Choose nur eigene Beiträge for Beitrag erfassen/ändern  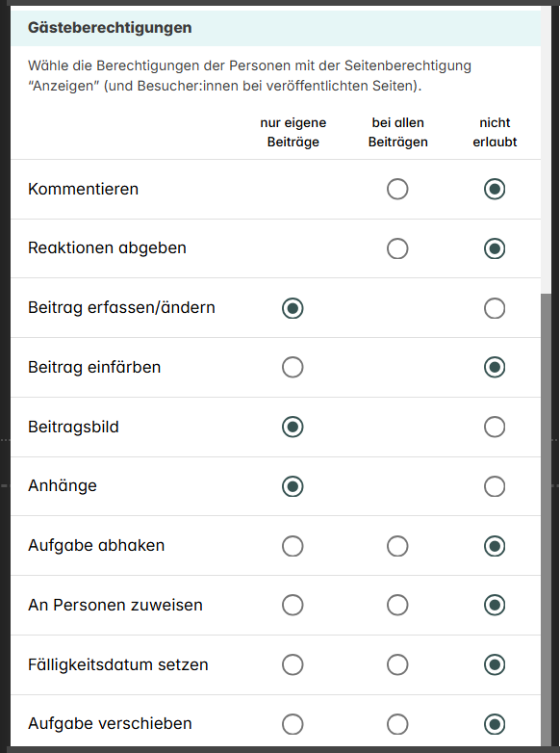point(293,308)
